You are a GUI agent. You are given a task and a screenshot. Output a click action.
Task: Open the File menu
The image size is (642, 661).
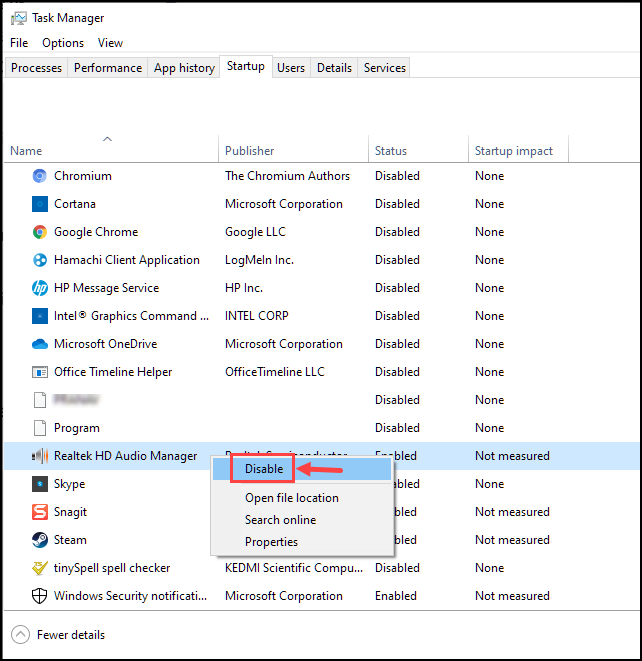click(19, 43)
